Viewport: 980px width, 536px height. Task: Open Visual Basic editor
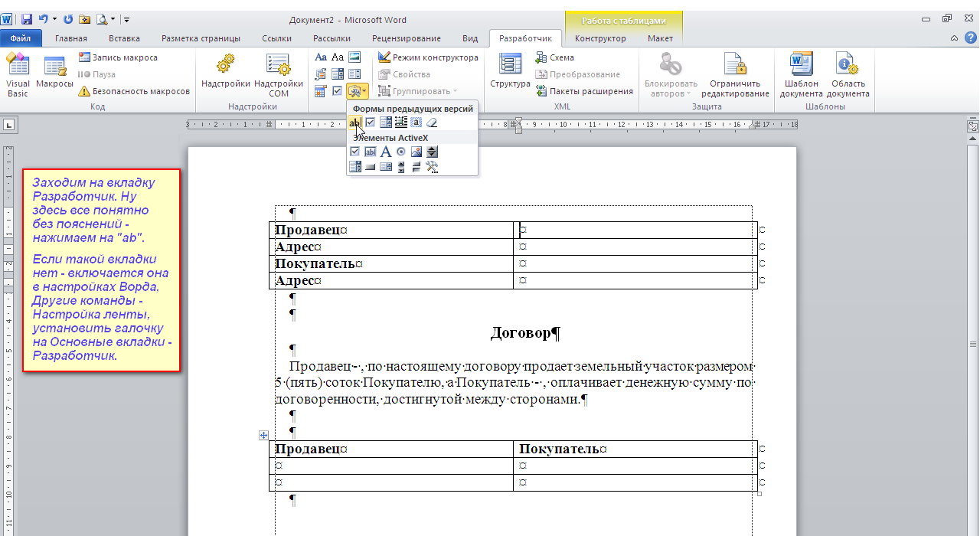(x=18, y=76)
